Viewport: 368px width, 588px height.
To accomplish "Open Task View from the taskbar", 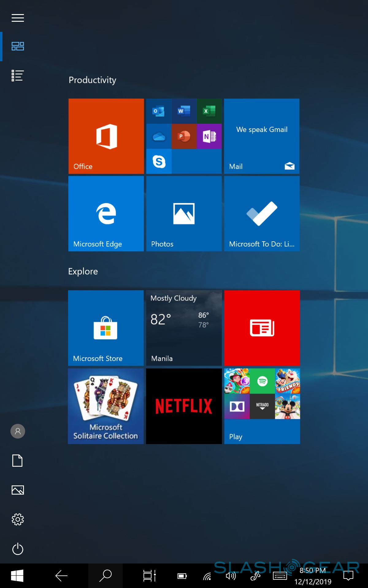I will [x=150, y=576].
